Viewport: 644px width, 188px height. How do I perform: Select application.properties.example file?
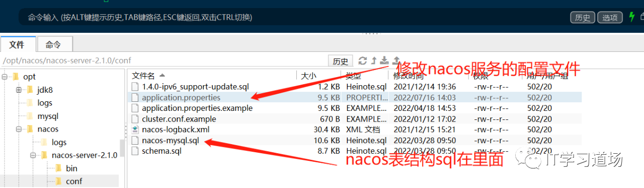(x=197, y=108)
